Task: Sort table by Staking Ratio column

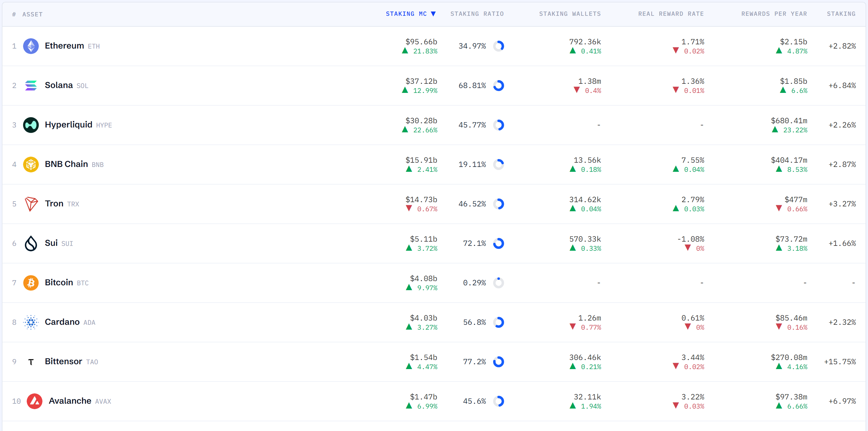Action: click(x=477, y=14)
